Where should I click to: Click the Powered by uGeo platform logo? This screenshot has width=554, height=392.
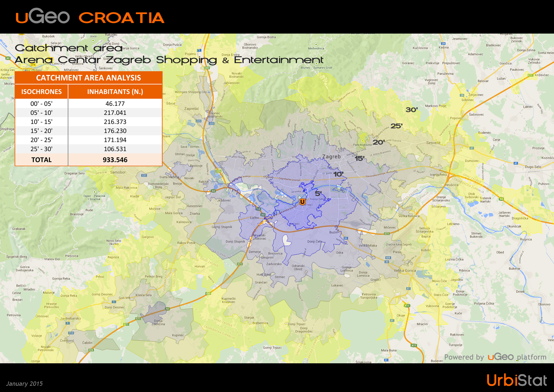click(x=495, y=357)
